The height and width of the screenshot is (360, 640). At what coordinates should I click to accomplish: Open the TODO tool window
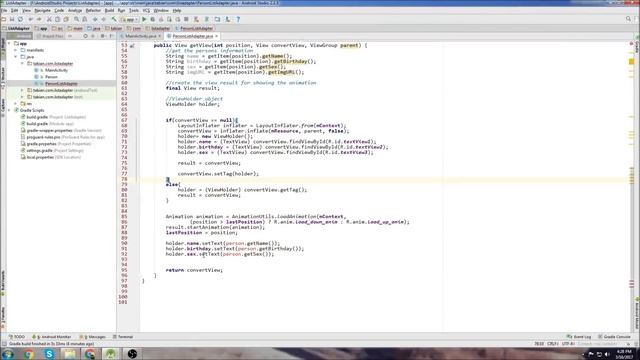18,337
